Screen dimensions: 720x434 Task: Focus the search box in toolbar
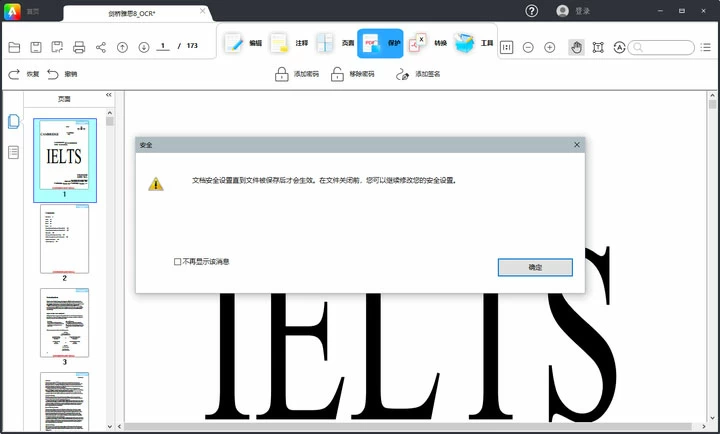(x=661, y=47)
